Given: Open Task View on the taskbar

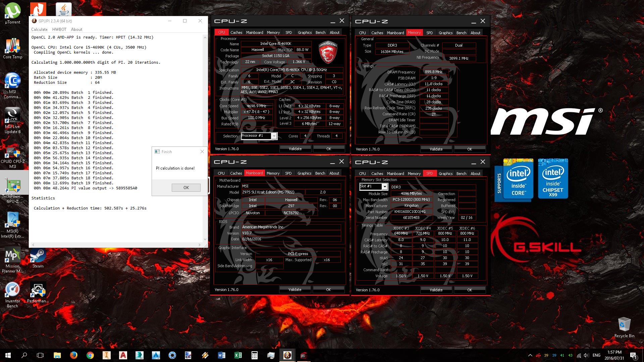Looking at the screenshot, I should [x=40, y=355].
